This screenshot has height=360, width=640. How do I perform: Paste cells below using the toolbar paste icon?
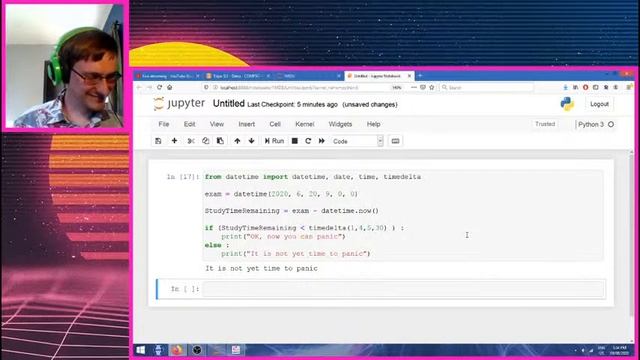(x=220, y=141)
